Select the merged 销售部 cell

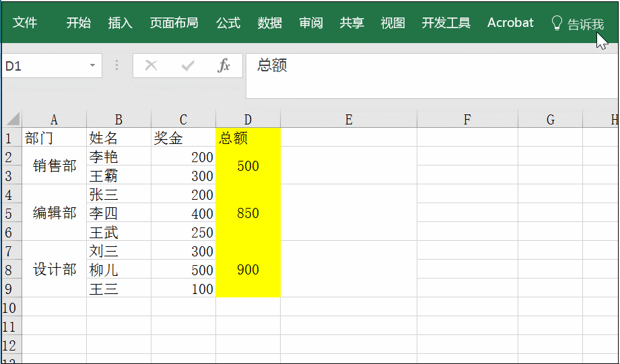pos(54,166)
